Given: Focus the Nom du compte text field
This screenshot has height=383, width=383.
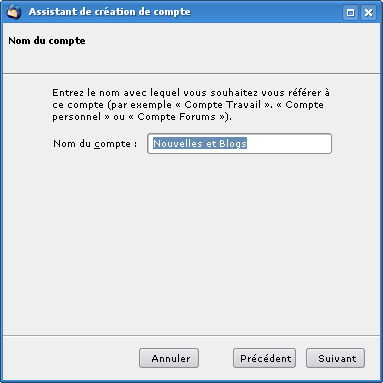Looking at the screenshot, I should tap(239, 144).
